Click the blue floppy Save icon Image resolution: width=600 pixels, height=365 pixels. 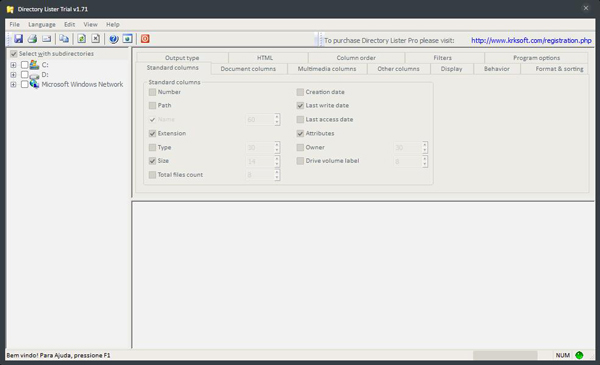pos(18,39)
